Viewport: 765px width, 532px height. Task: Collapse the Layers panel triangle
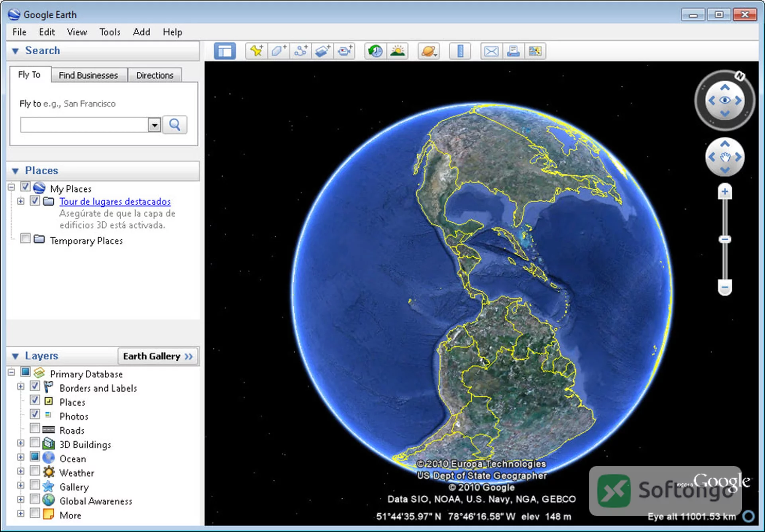(x=16, y=356)
